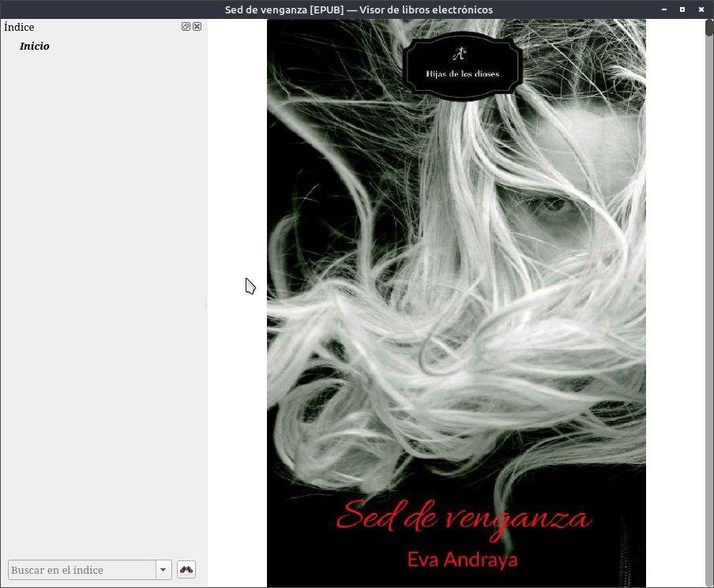Click the splitter handle between index and book

[205, 304]
